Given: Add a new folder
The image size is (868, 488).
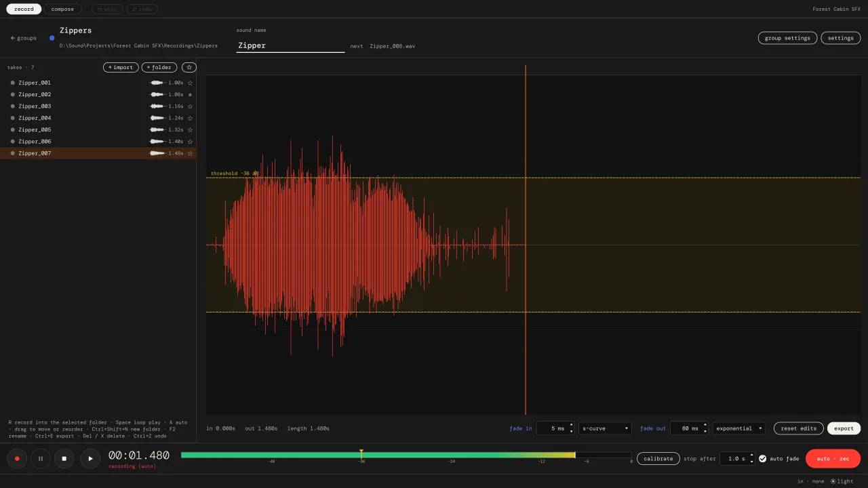Looking at the screenshot, I should coord(159,67).
